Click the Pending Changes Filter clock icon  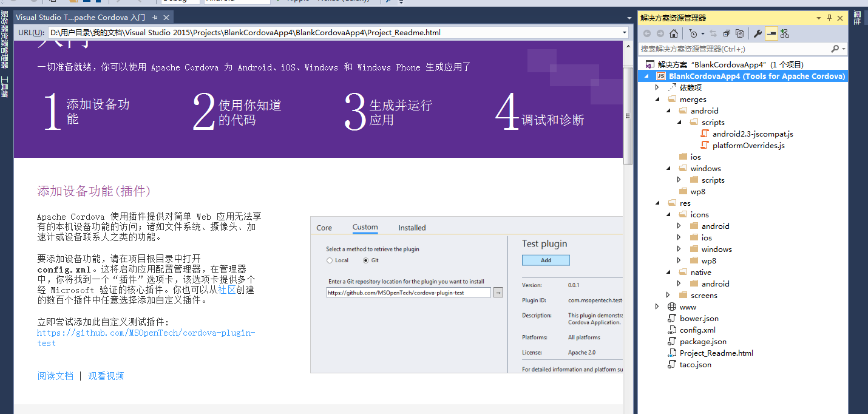click(x=693, y=33)
